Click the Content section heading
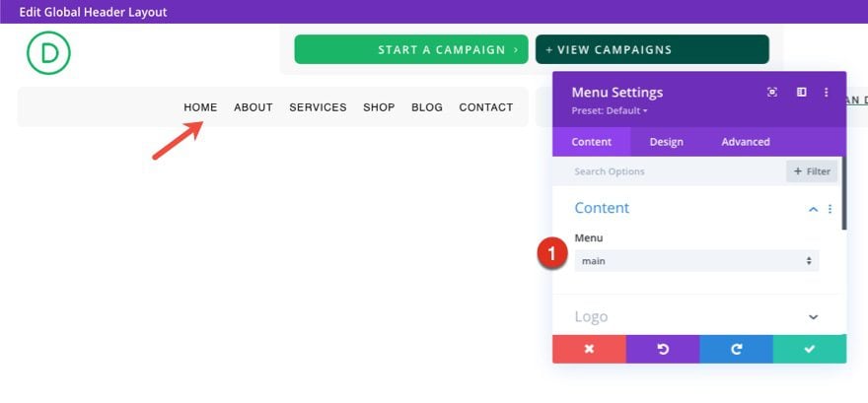 point(602,208)
